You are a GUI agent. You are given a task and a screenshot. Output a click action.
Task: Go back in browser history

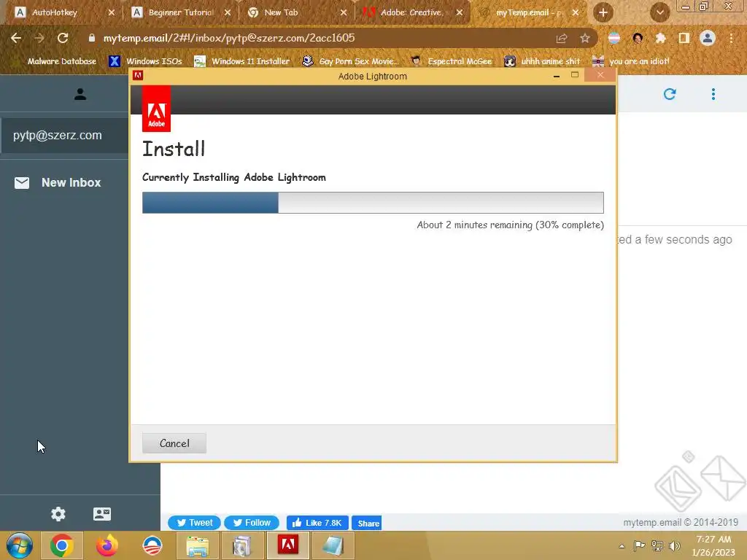[16, 38]
